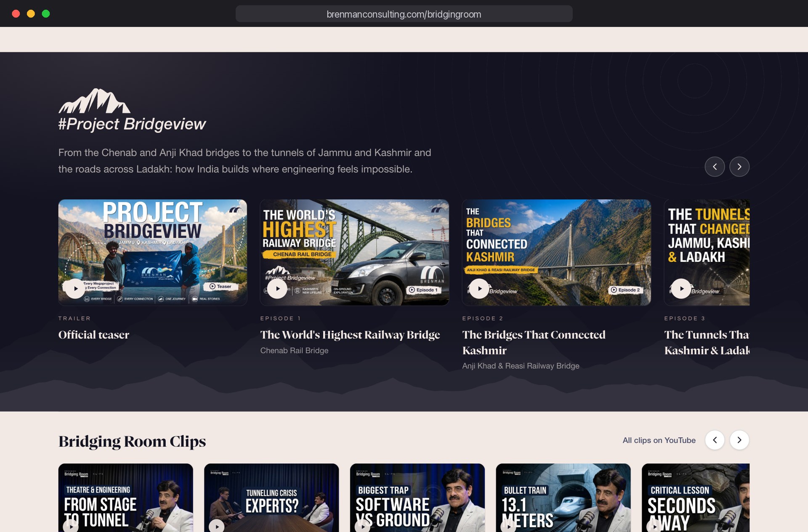This screenshot has width=808, height=532.
Task: Click the Episode 2 badge on thumbnail
Action: (625, 290)
